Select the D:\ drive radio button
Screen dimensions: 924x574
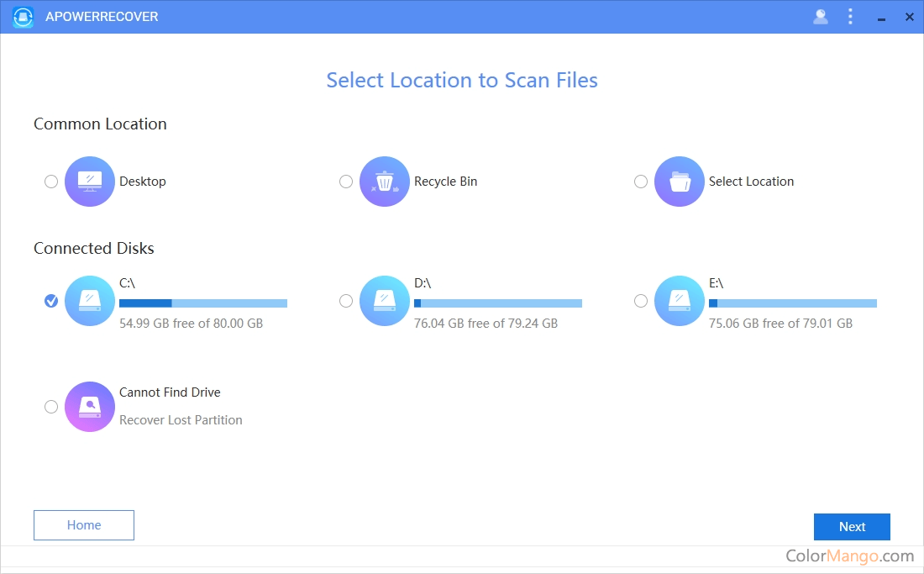[346, 301]
